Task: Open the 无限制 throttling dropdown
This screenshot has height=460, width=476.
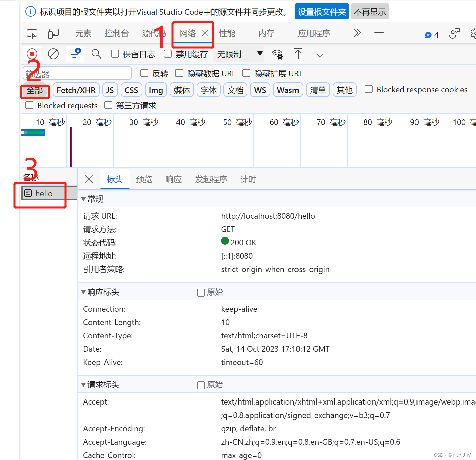Action: (x=238, y=54)
